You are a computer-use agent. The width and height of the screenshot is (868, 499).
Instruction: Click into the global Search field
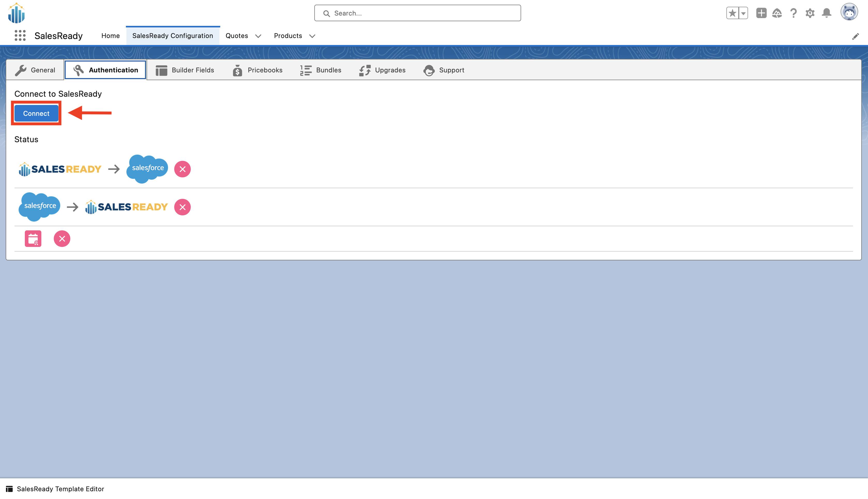click(417, 13)
